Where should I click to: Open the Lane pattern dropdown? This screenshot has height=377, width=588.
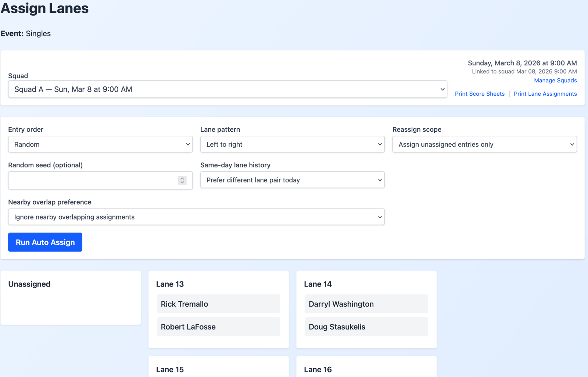click(x=293, y=144)
